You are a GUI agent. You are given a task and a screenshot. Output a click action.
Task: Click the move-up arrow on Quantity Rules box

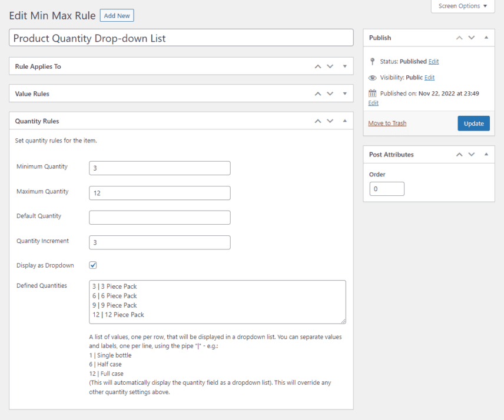click(x=317, y=121)
